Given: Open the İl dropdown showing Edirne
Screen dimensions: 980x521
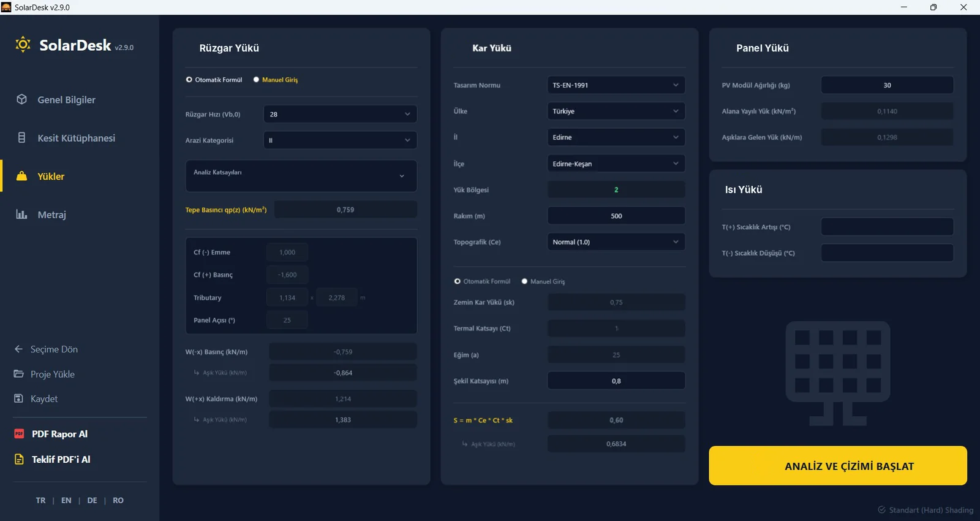Looking at the screenshot, I should pos(616,137).
